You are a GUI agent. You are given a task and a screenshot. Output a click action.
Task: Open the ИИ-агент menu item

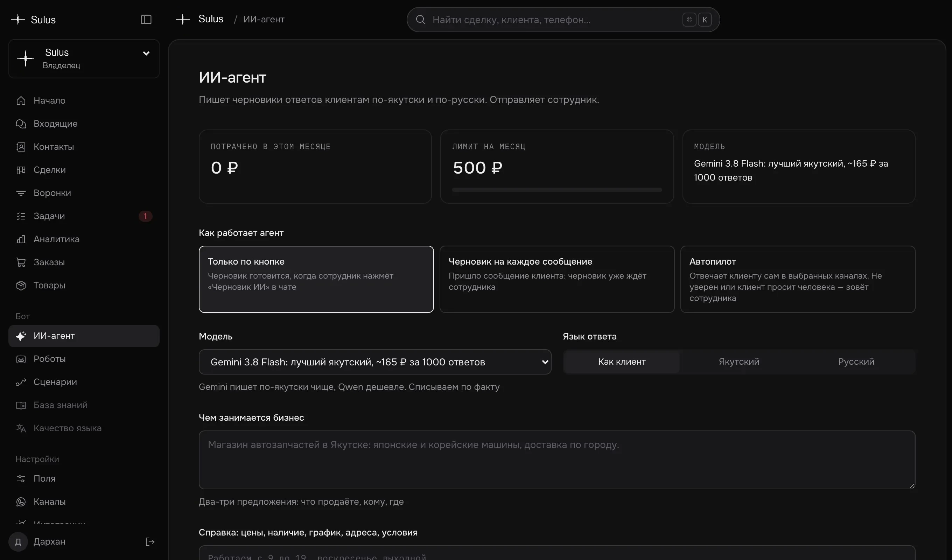84,336
